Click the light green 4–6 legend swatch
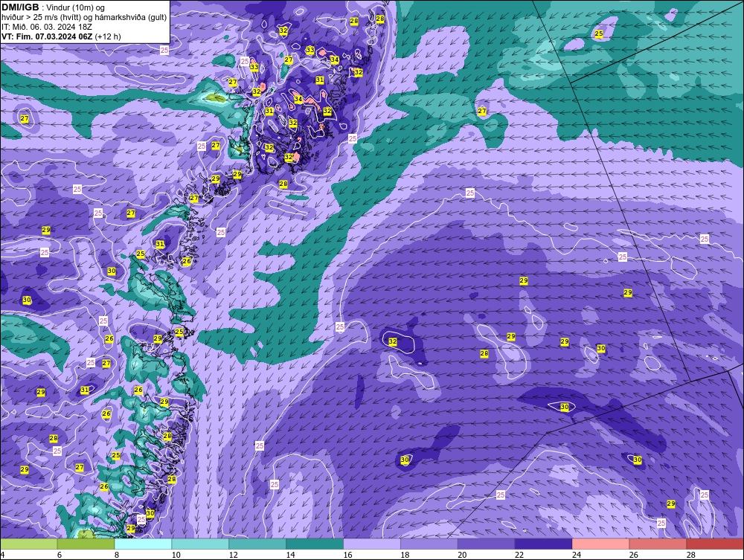 29,544
